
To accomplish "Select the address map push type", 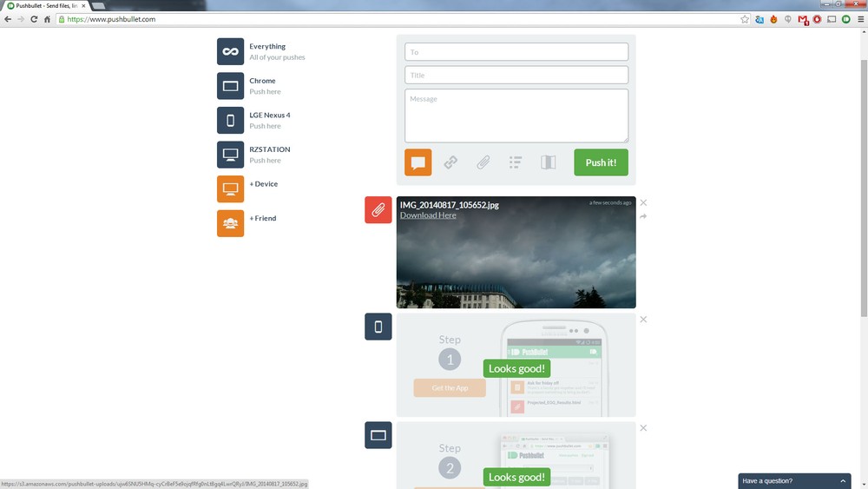I will pos(548,162).
